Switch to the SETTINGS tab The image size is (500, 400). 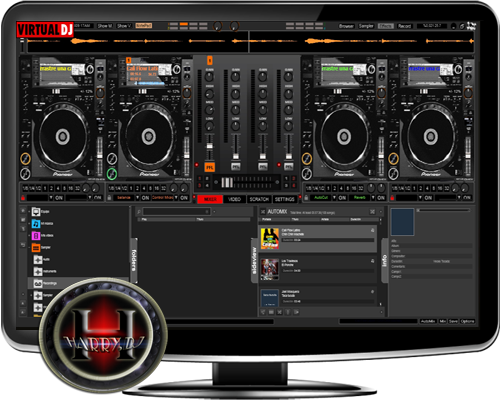click(x=285, y=199)
